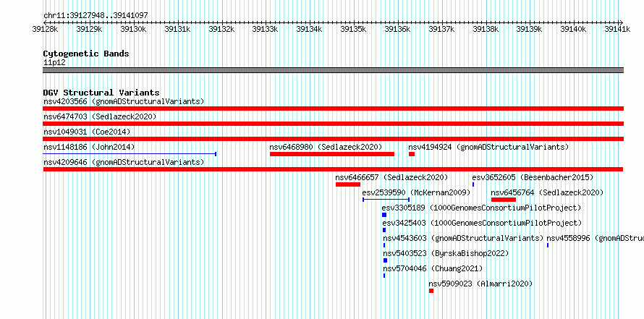Select the blue line feature of nsv1148186
Image resolution: width=644 pixels, height=319 pixels.
[x=130, y=154]
